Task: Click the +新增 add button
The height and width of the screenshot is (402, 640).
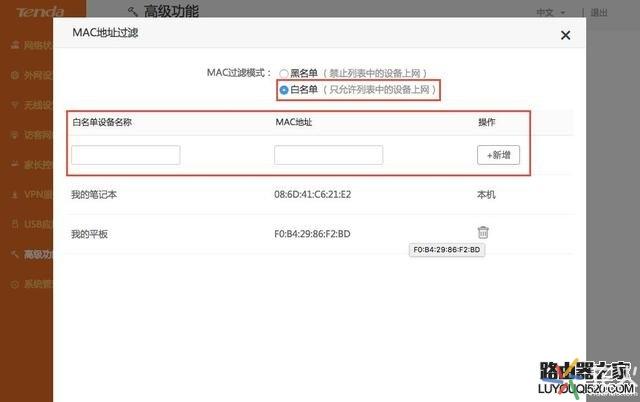Action: pyautogui.click(x=498, y=155)
